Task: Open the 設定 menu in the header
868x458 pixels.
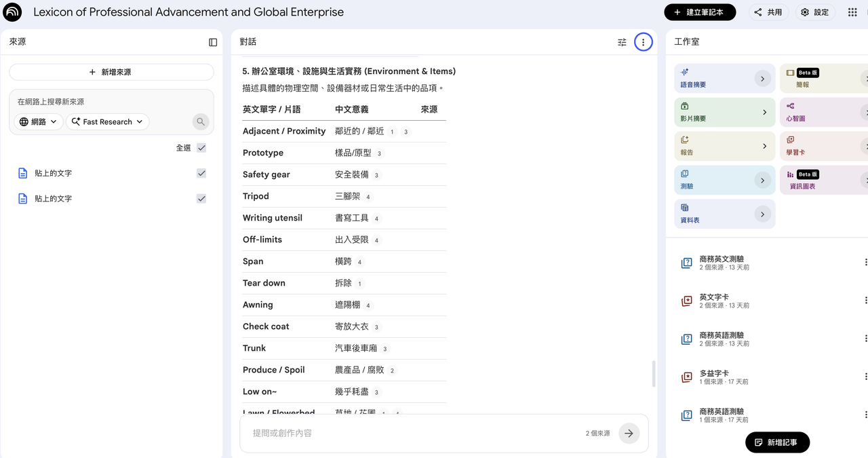Action: pyautogui.click(x=814, y=12)
